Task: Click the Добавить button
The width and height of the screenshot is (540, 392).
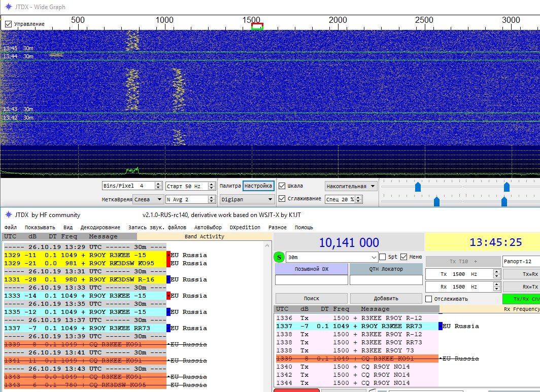Action: [386, 298]
